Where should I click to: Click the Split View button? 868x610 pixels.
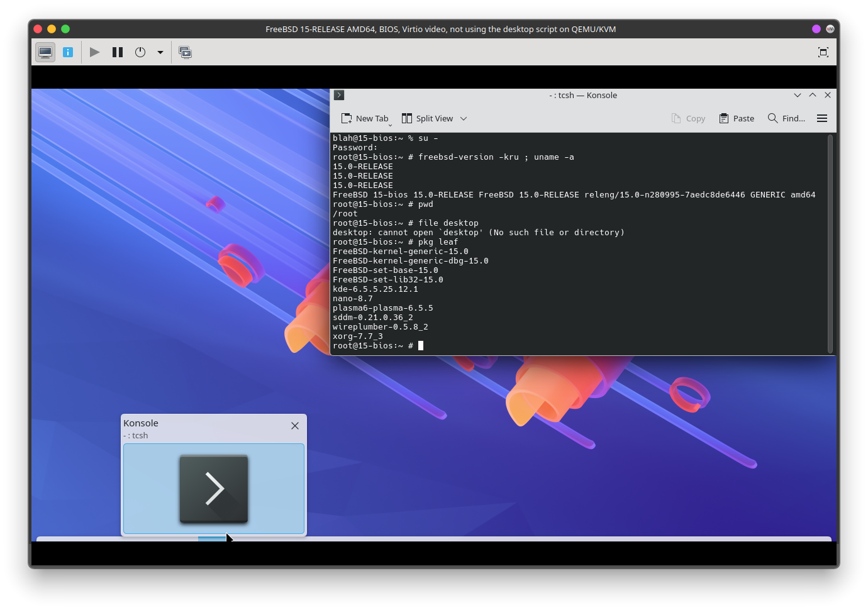tap(428, 118)
